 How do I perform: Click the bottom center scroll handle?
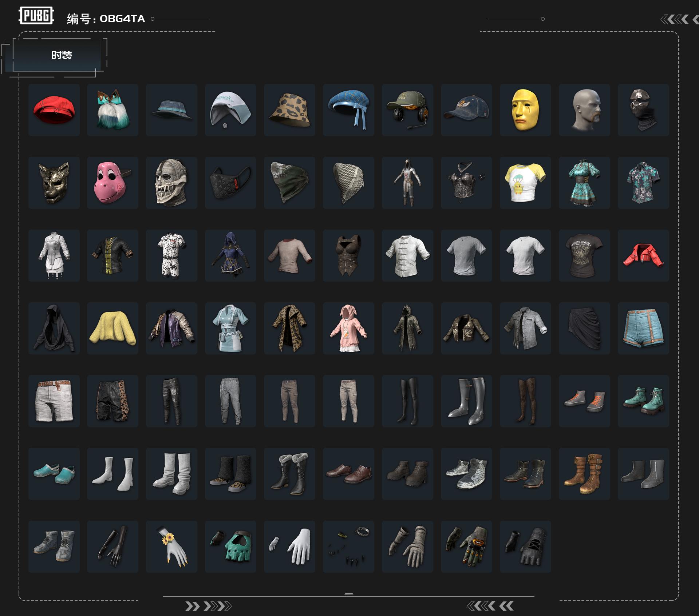[x=349, y=594]
